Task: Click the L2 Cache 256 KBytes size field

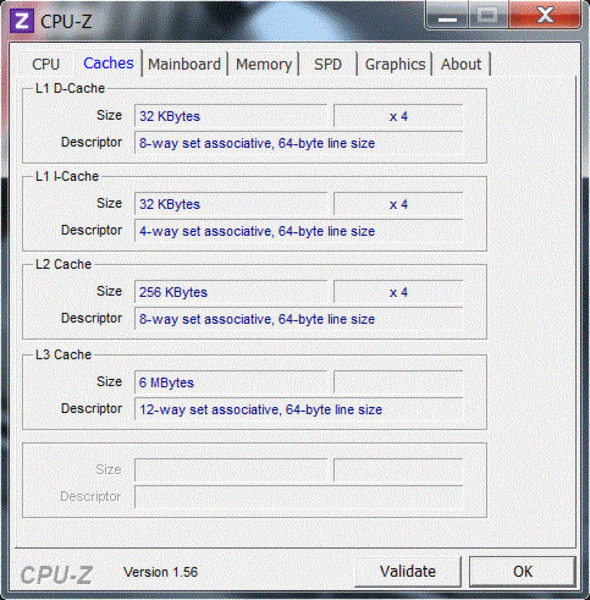Action: tap(231, 292)
